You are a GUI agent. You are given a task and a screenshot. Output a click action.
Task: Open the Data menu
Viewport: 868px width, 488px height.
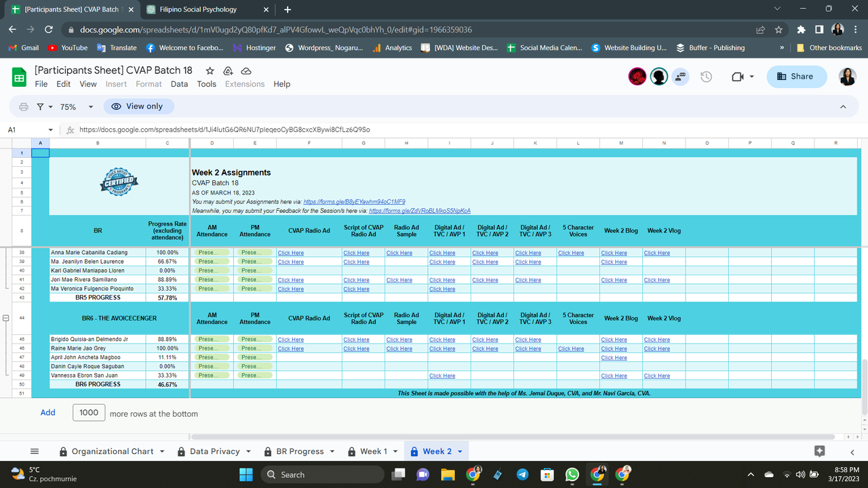pos(179,84)
